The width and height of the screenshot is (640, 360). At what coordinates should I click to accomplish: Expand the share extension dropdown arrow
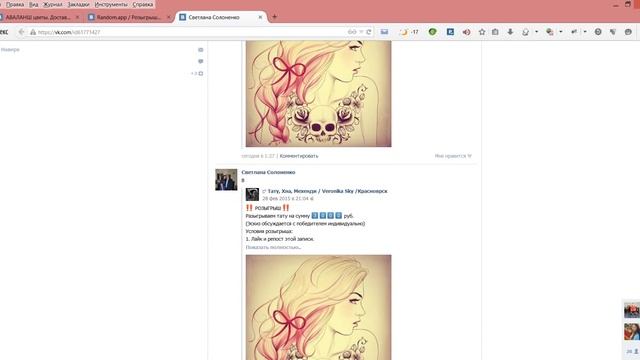[x=585, y=32]
